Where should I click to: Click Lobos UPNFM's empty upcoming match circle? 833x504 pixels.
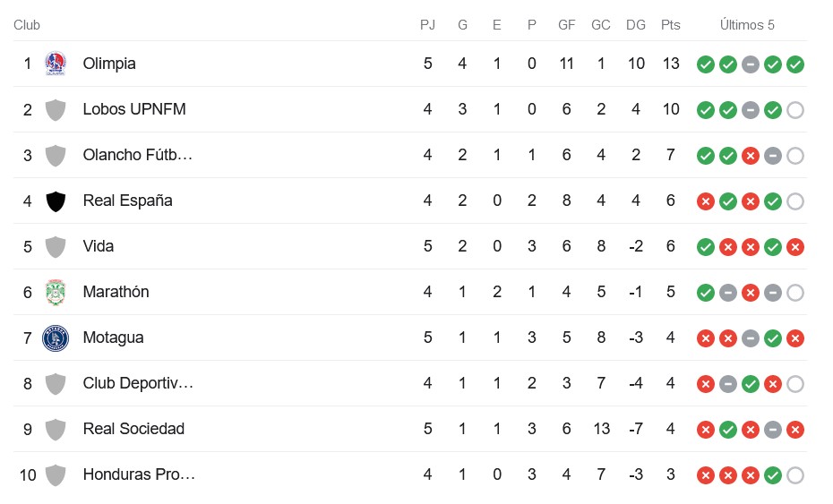coord(794,110)
